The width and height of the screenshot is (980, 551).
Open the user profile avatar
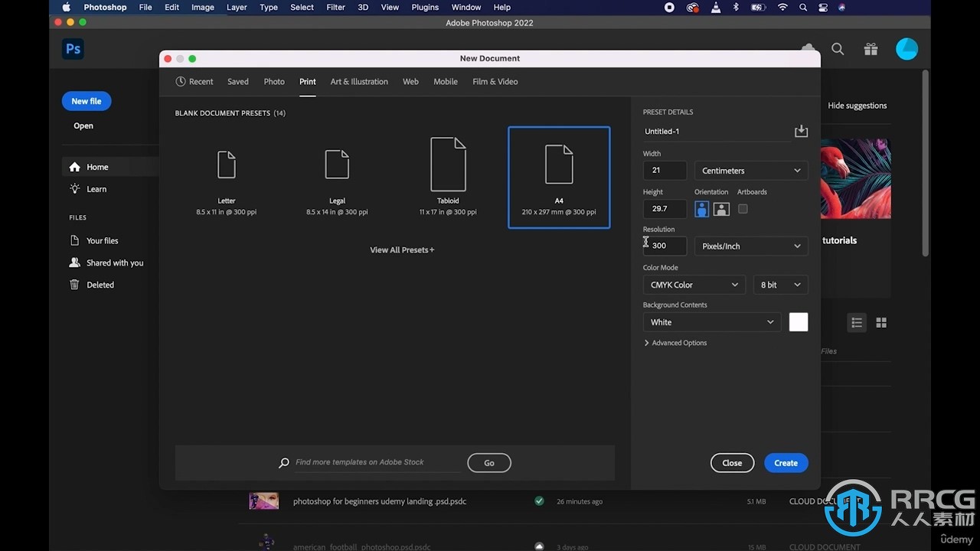coord(906,49)
